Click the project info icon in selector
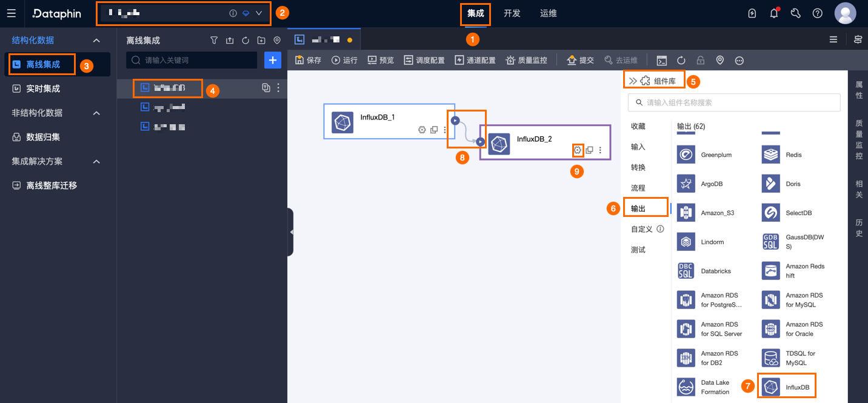The image size is (868, 403). tap(233, 13)
